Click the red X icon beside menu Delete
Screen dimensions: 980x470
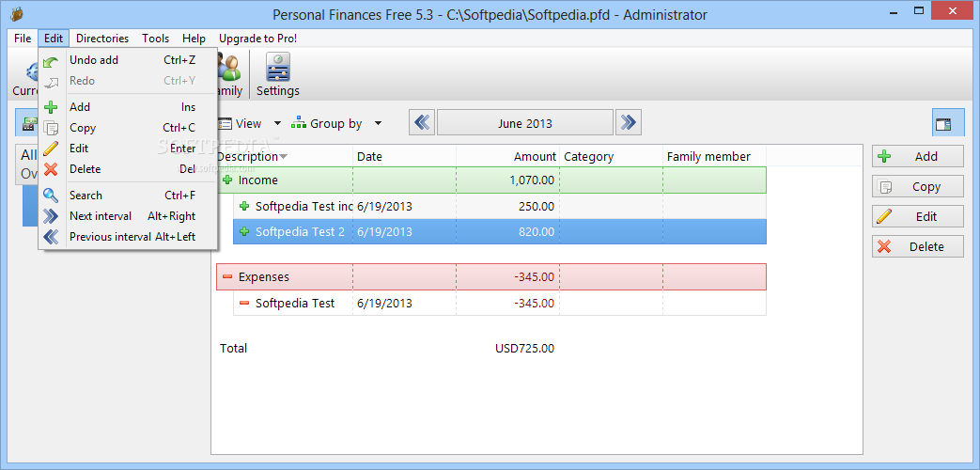click(52, 169)
